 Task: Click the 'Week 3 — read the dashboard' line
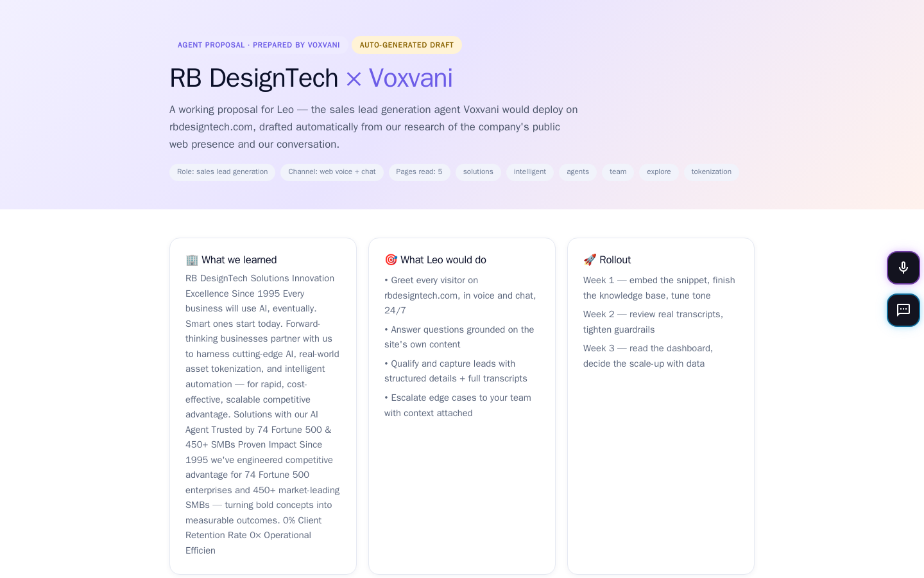[660, 356]
